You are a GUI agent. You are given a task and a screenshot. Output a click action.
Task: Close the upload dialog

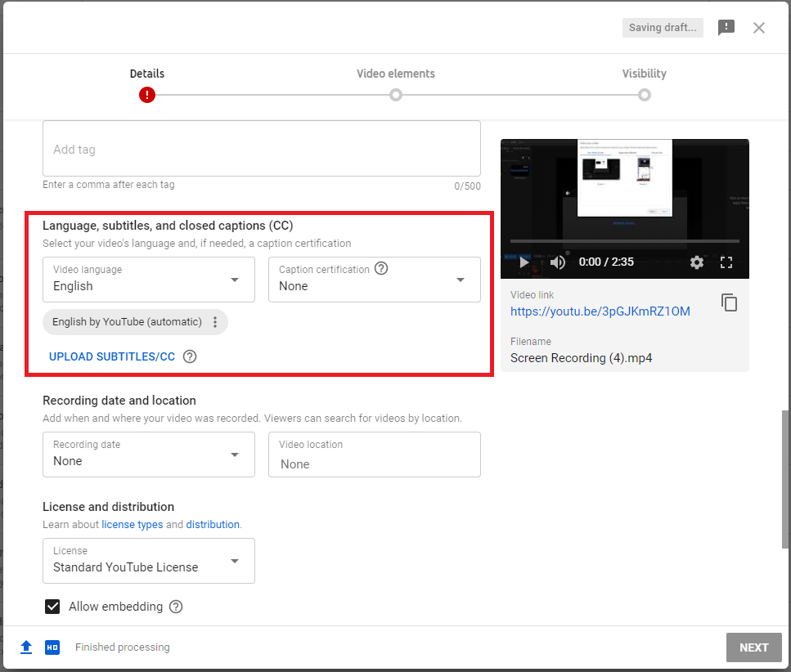pyautogui.click(x=759, y=28)
